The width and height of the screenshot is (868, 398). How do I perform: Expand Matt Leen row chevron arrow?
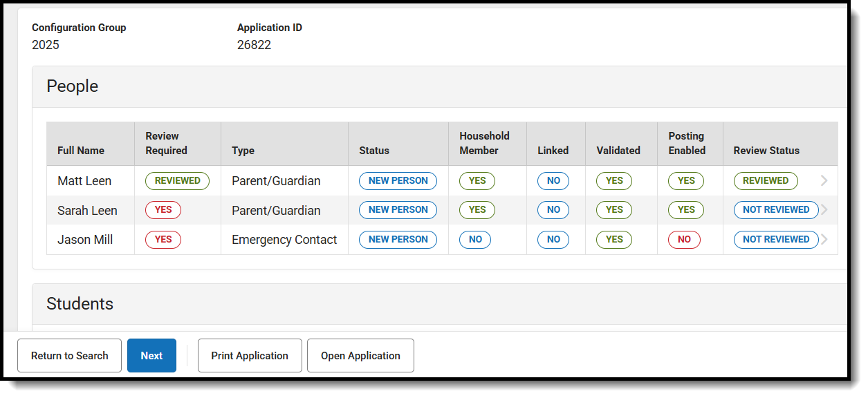tap(824, 181)
